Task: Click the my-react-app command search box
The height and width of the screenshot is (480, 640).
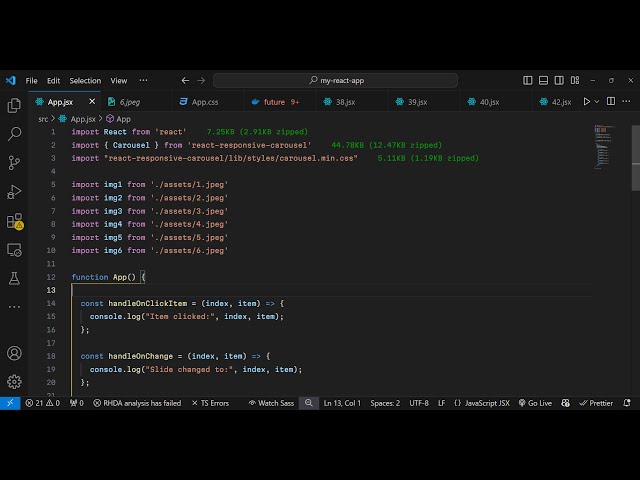Action: [337, 80]
